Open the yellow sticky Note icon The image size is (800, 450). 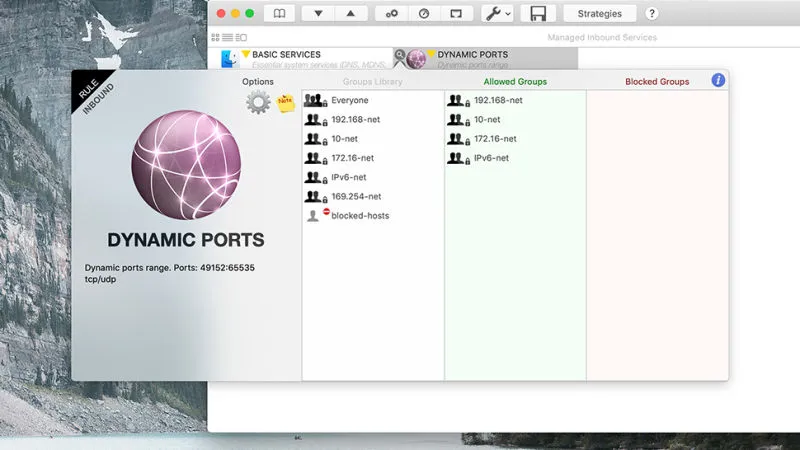tap(285, 101)
